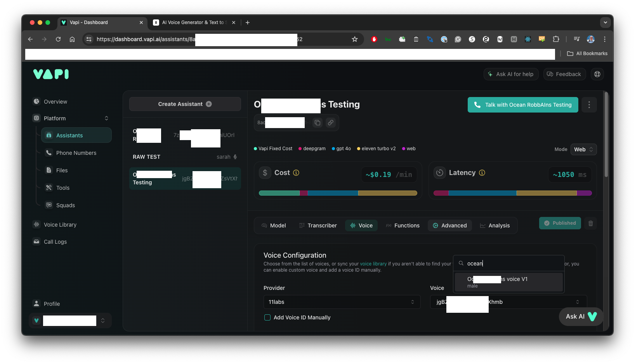The height and width of the screenshot is (364, 635).
Task: Click the eleven turbo v2 legend item
Action: pyautogui.click(x=376, y=149)
